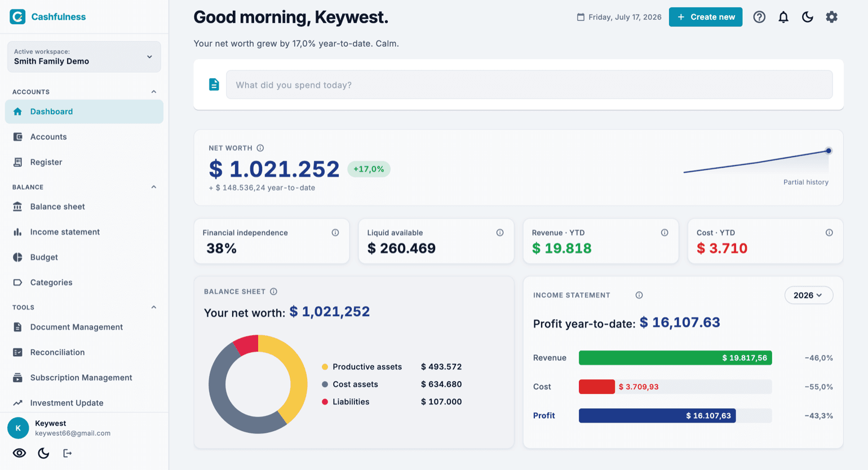Click the red Cost bar
Image resolution: width=868 pixels, height=470 pixels.
597,387
